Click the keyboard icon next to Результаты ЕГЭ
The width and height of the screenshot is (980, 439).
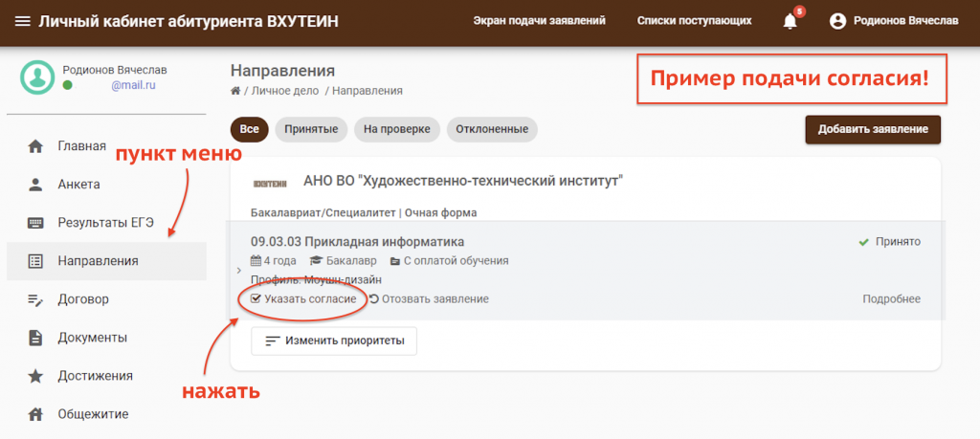tap(36, 223)
